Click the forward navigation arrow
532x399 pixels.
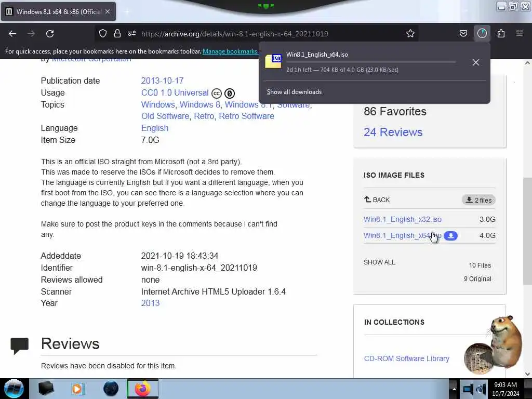point(31,34)
